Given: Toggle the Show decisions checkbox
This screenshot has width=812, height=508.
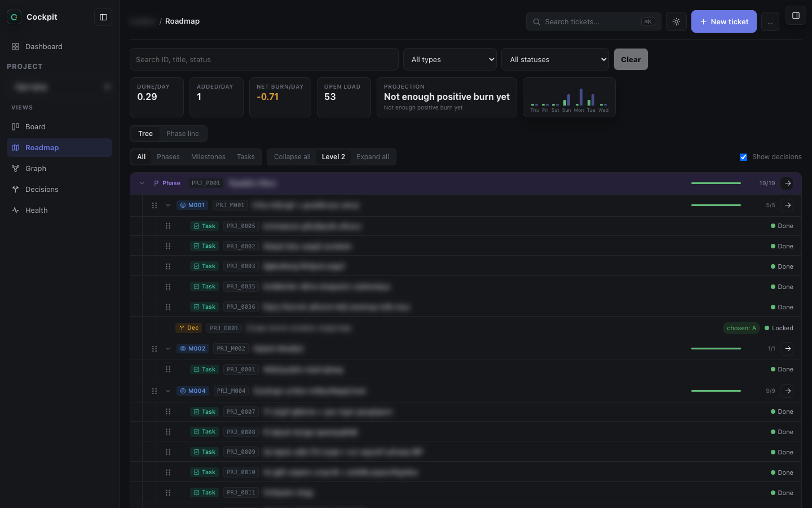Looking at the screenshot, I should [x=743, y=157].
